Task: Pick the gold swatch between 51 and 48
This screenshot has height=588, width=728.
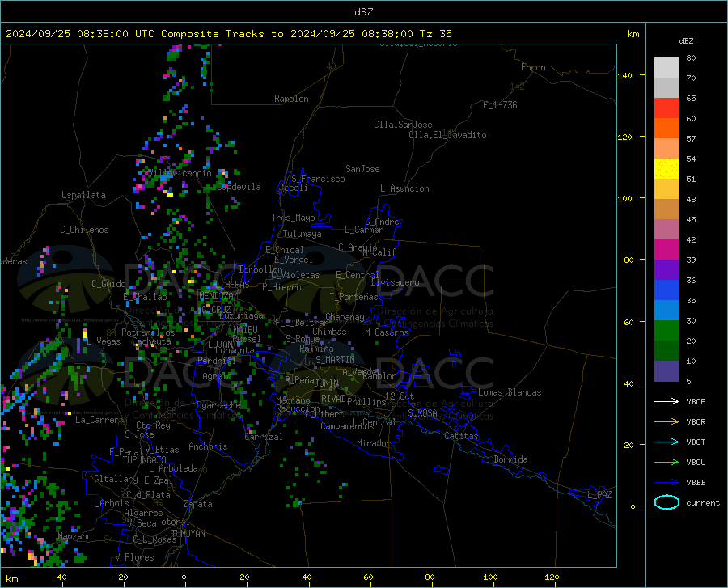Action: 667,189
